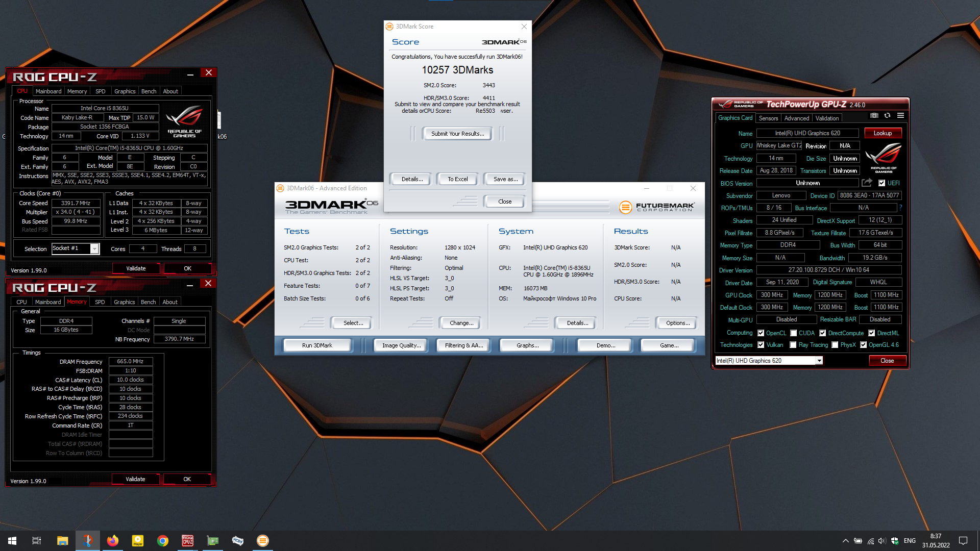Open Validation tab in GPU-Z
The width and height of the screenshot is (980, 551).
pyautogui.click(x=827, y=118)
